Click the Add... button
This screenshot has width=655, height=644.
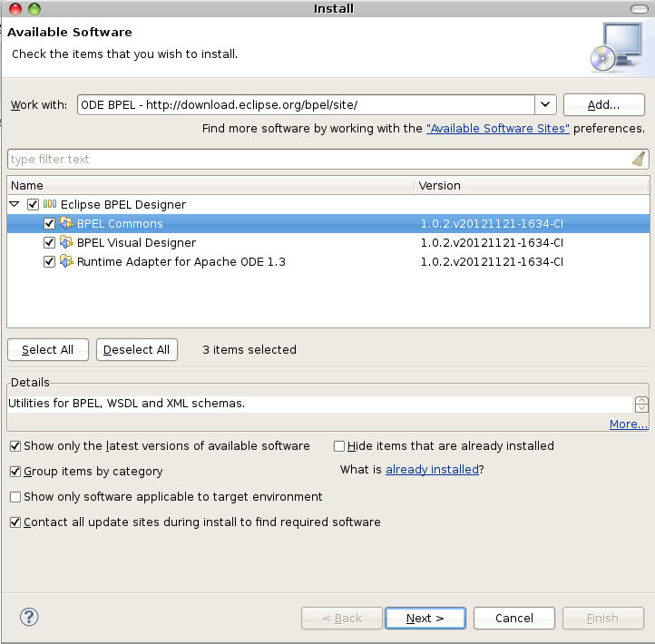point(603,104)
